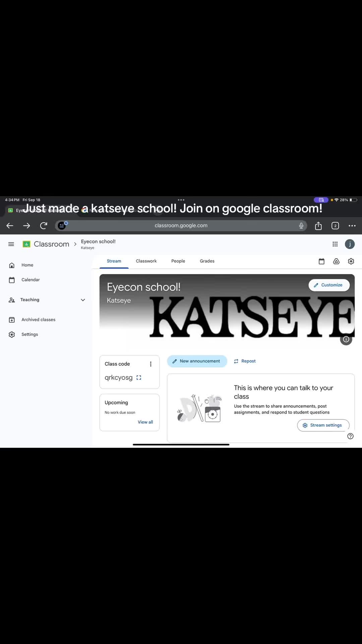The width and height of the screenshot is (362, 644).
Task: Switch to the People tab
Action: pyautogui.click(x=178, y=261)
